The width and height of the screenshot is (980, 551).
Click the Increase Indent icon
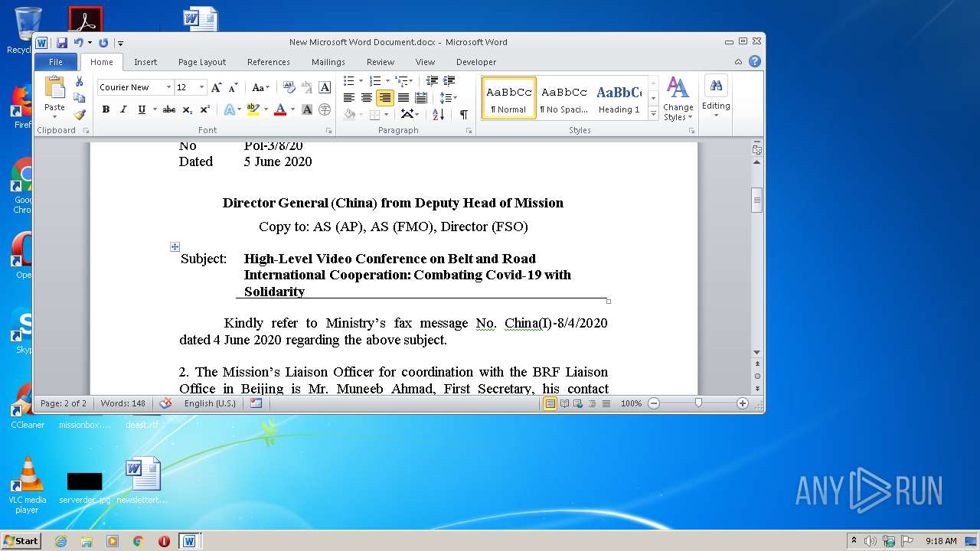pos(449,80)
